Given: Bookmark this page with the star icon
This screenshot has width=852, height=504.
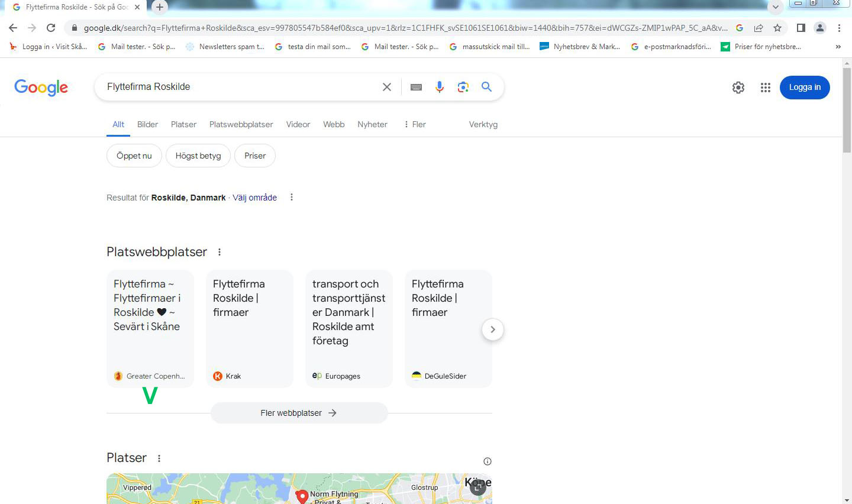Looking at the screenshot, I should (777, 28).
